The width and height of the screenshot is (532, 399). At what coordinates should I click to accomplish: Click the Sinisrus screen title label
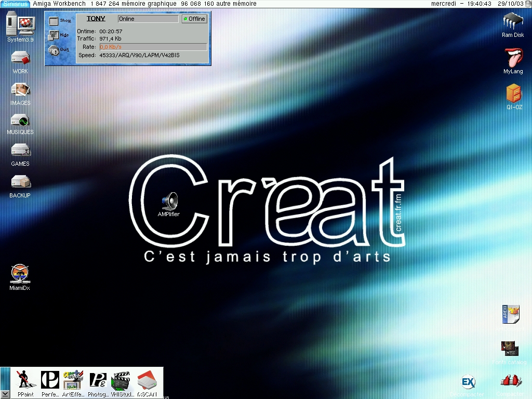15,4
